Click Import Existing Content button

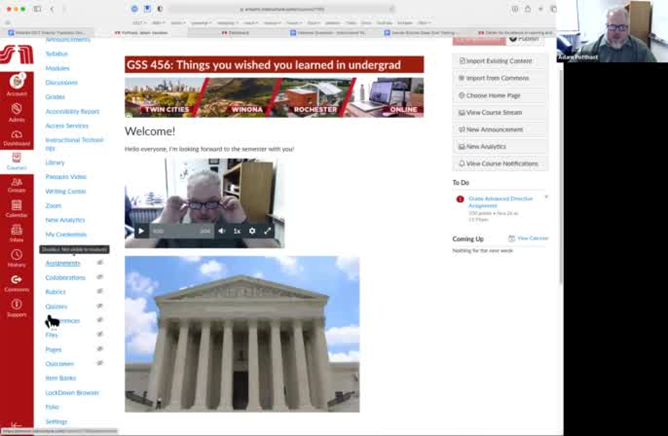click(x=500, y=61)
